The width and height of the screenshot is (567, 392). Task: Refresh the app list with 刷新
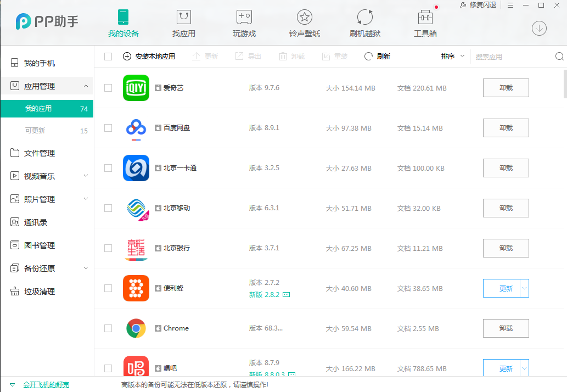pos(377,57)
